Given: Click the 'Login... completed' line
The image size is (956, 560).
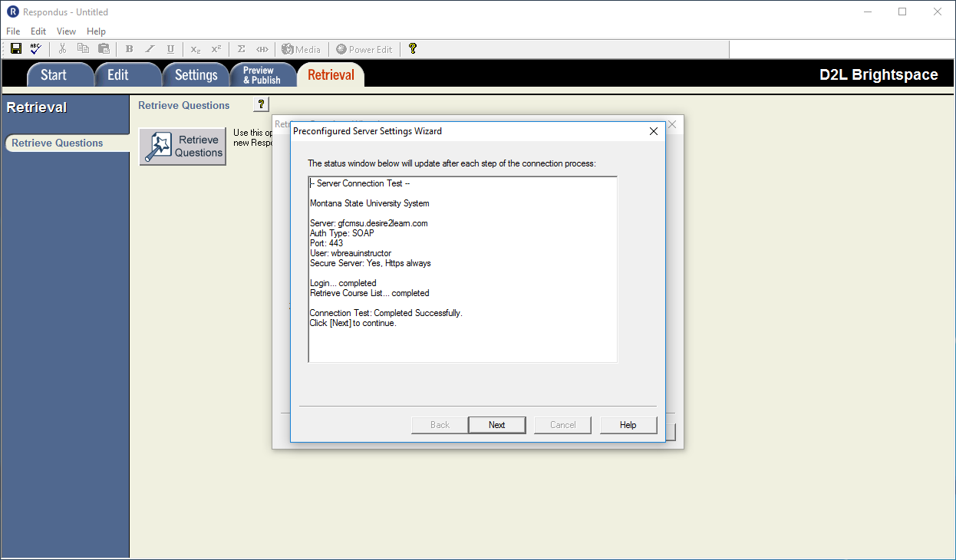Looking at the screenshot, I should coord(343,283).
